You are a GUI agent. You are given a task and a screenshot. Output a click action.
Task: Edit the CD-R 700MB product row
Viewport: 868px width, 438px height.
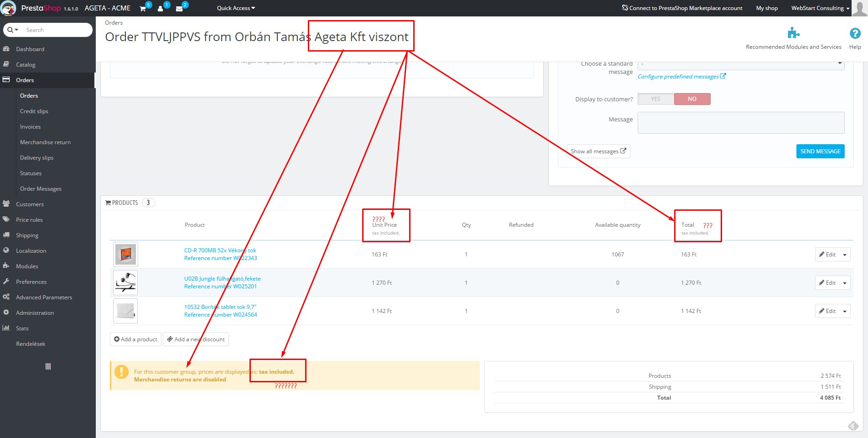pyautogui.click(x=827, y=255)
